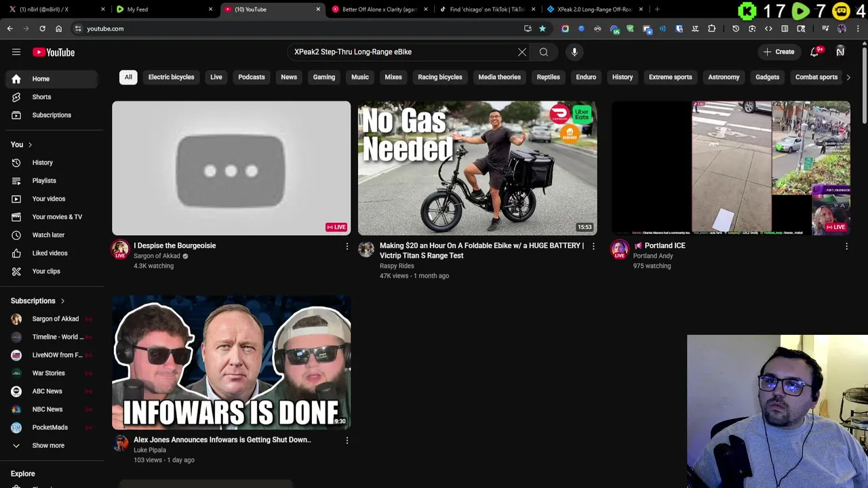Screen dimensions: 868x488
Task: Expand subscriptions list with Show more
Action: tap(53, 445)
